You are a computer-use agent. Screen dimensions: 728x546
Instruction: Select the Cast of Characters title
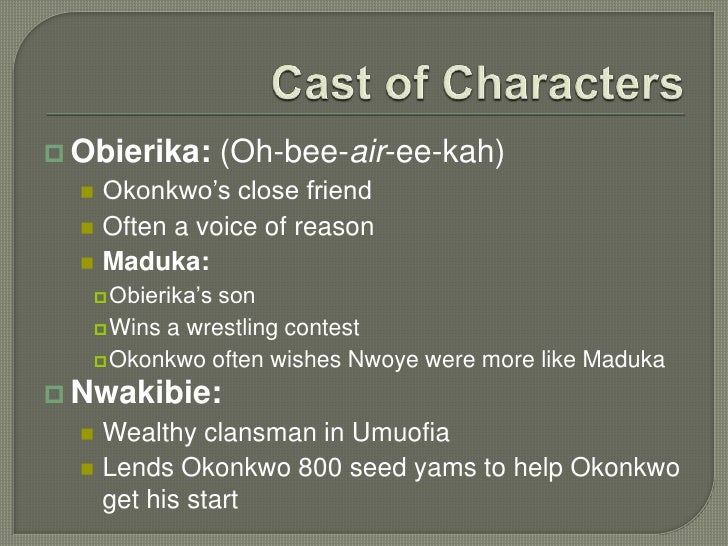coord(477,83)
